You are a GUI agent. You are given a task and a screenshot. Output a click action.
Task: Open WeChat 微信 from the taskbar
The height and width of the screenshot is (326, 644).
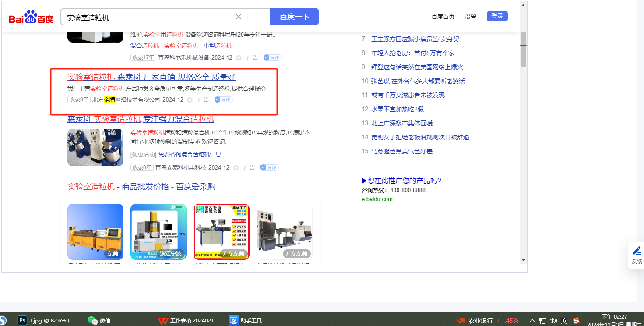(99, 320)
